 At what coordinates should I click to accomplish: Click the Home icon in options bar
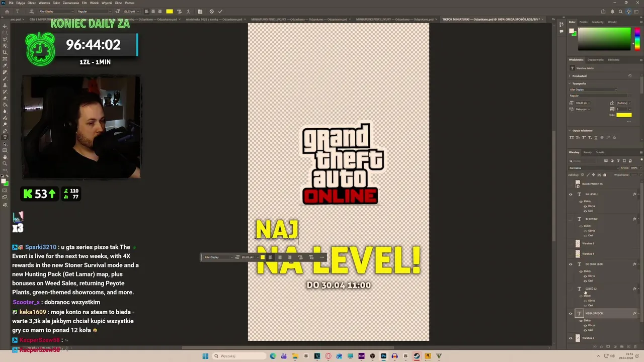point(7,12)
